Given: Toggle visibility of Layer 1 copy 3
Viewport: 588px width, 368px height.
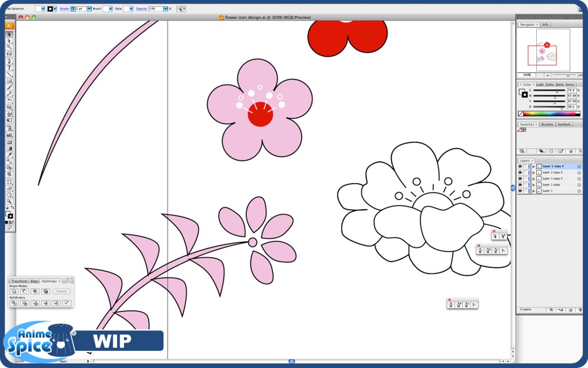Looking at the screenshot, I should pyautogui.click(x=520, y=173).
